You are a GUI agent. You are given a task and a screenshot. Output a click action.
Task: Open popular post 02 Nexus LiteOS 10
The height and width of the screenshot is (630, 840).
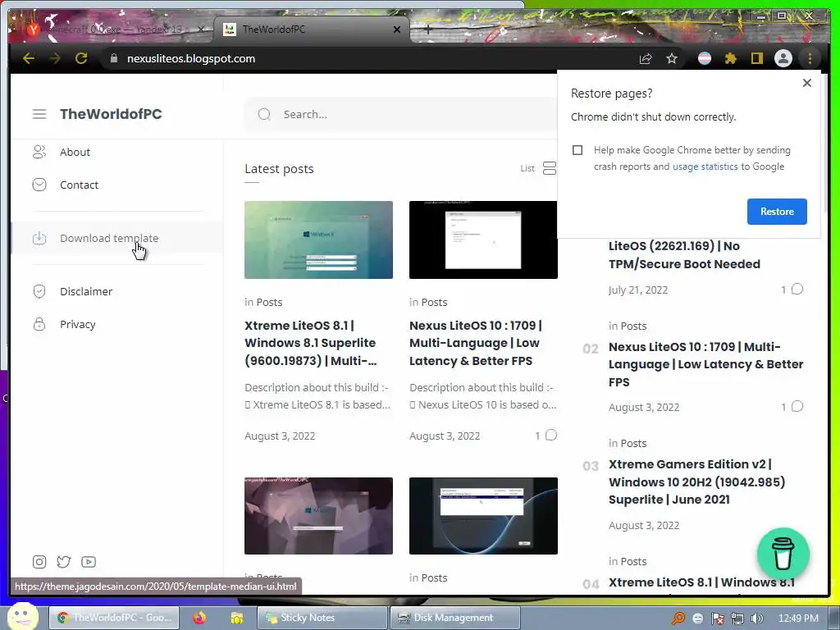point(705,364)
